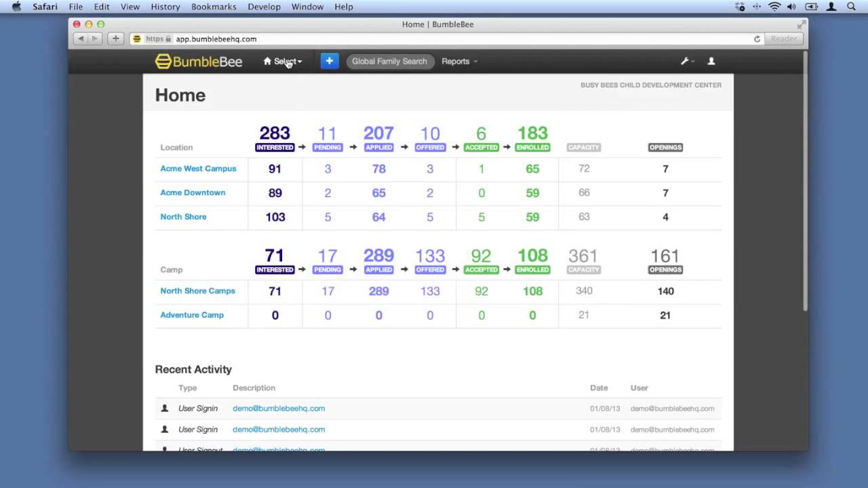Open the Safari menu
This screenshot has width=868, height=488.
point(45,7)
